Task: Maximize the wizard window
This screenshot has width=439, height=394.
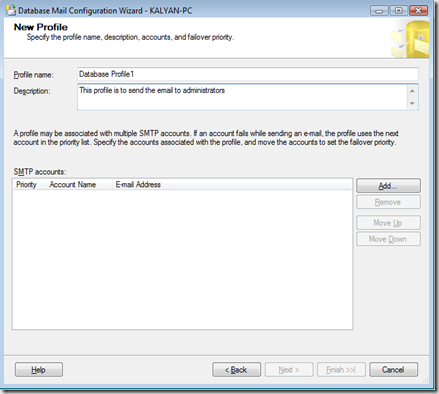Action: [x=398, y=11]
